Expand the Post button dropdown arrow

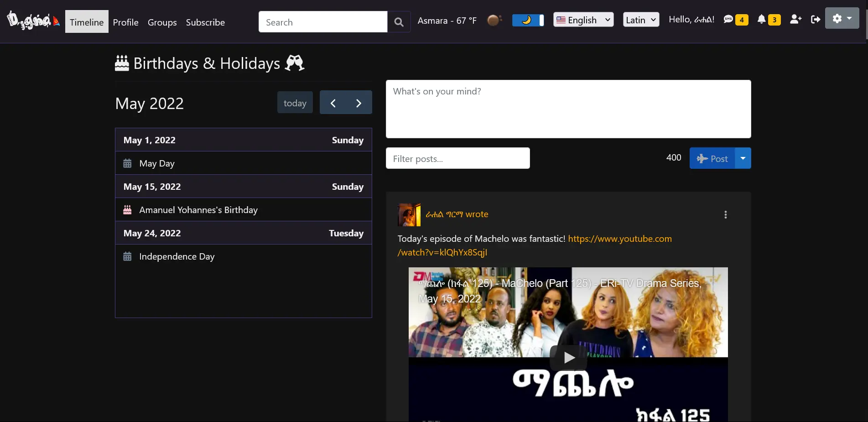pyautogui.click(x=743, y=158)
